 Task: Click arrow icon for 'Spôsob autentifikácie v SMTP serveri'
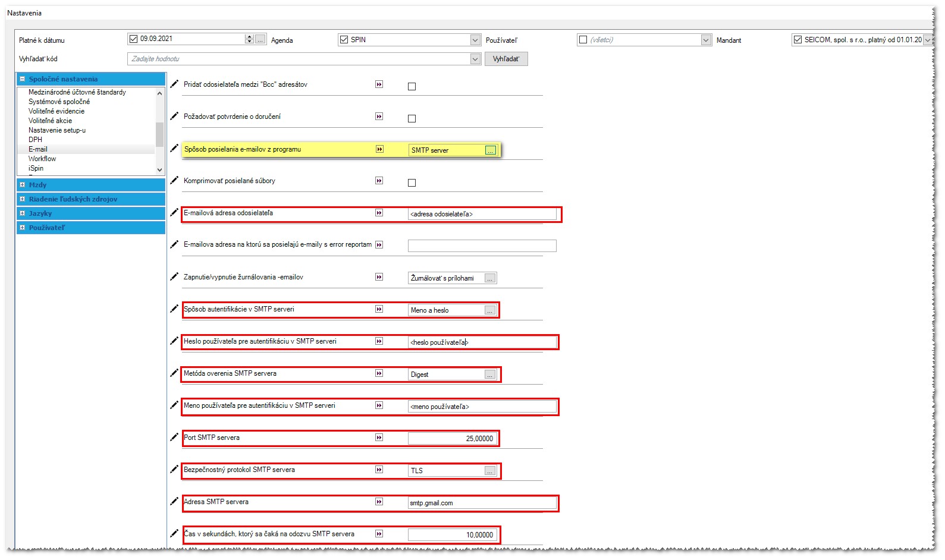[379, 309]
